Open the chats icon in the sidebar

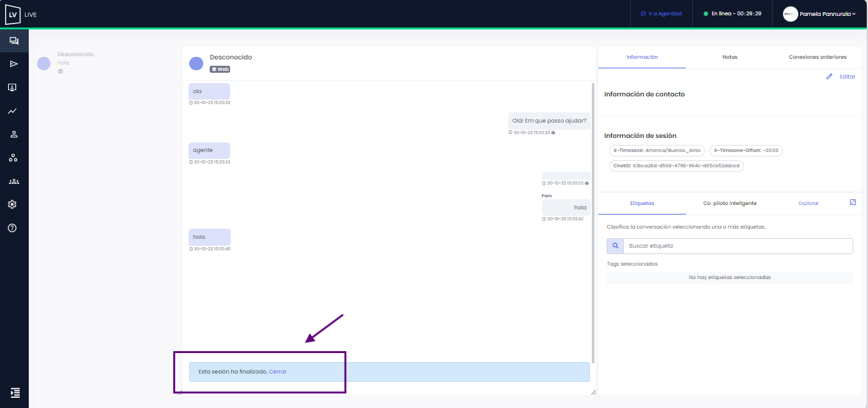click(13, 41)
